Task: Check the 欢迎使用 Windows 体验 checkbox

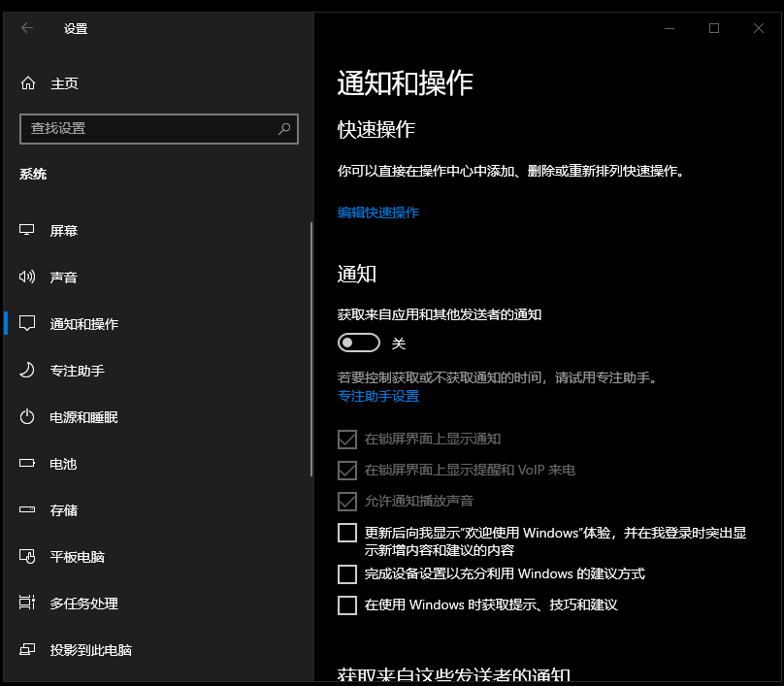Action: [x=347, y=533]
